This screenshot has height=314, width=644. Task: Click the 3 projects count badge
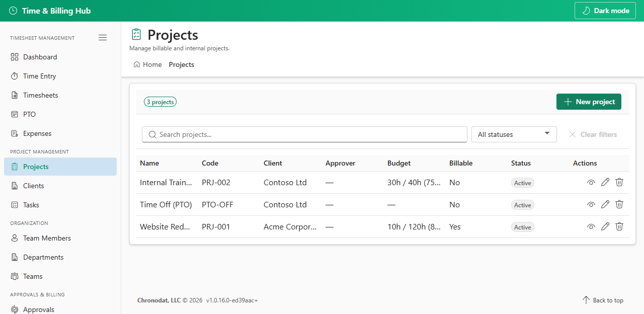(x=160, y=102)
